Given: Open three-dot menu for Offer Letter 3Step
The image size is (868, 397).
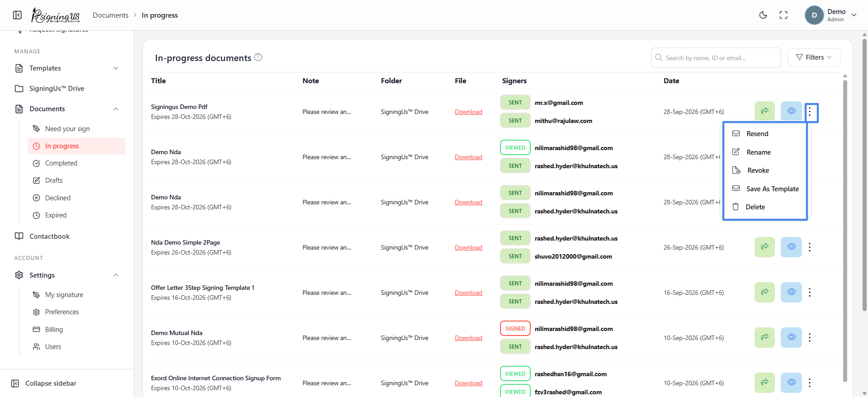Looking at the screenshot, I should coord(810,292).
